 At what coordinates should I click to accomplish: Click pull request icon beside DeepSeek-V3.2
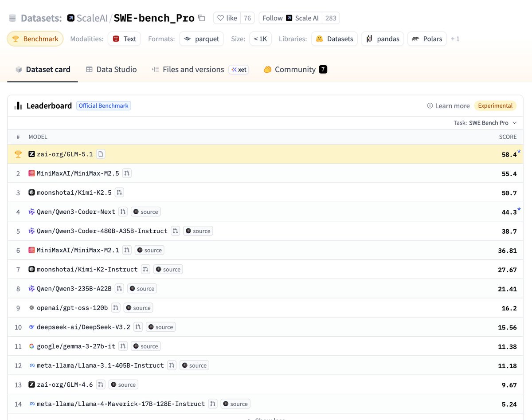138,327
